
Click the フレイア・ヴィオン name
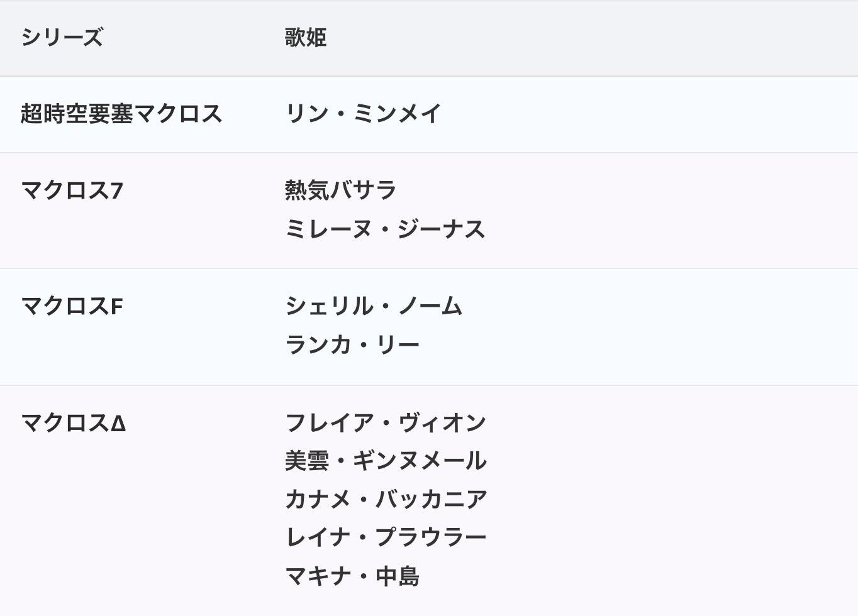coord(385,423)
